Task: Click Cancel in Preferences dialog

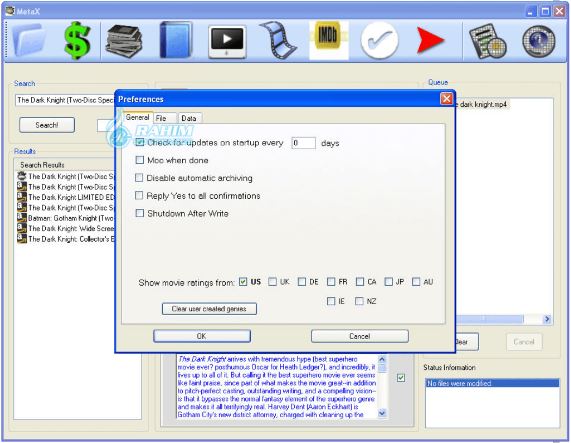Action: 360,336
